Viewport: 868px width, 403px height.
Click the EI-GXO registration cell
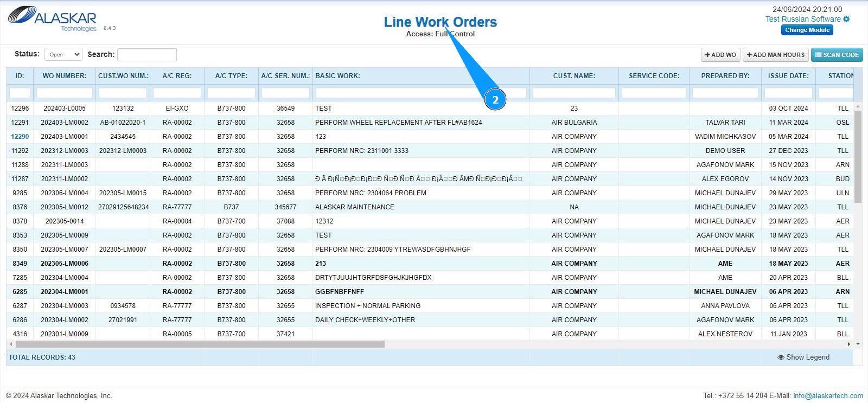tap(177, 108)
